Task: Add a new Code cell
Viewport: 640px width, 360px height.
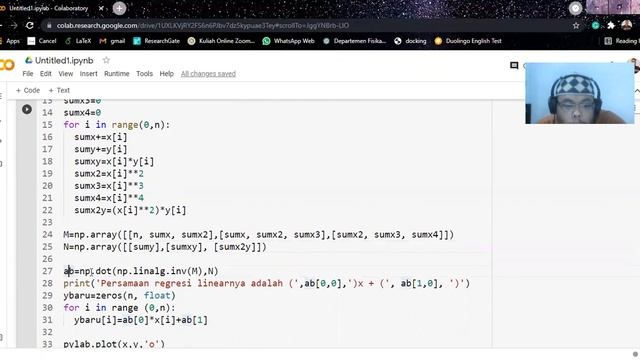Action: (28, 90)
